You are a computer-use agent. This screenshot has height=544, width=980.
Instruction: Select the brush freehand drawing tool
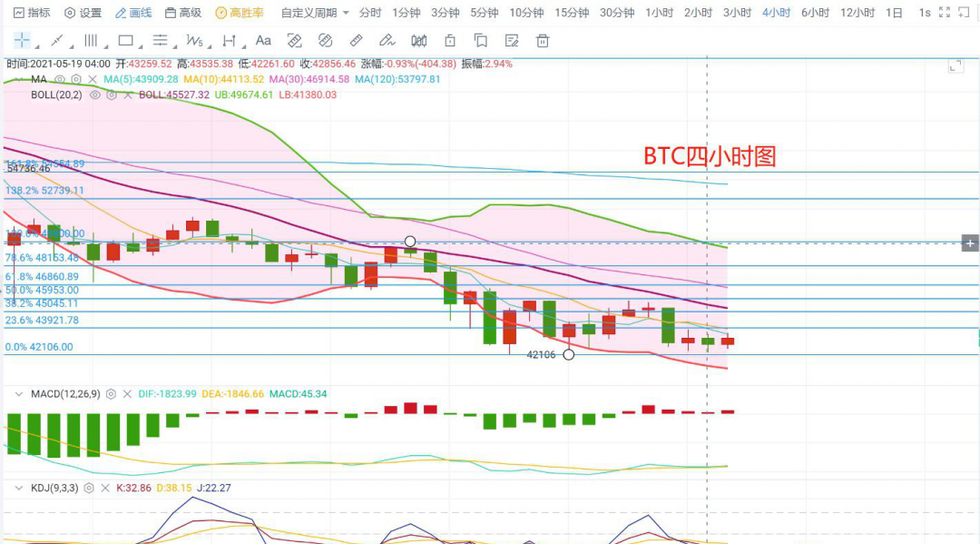pos(387,41)
